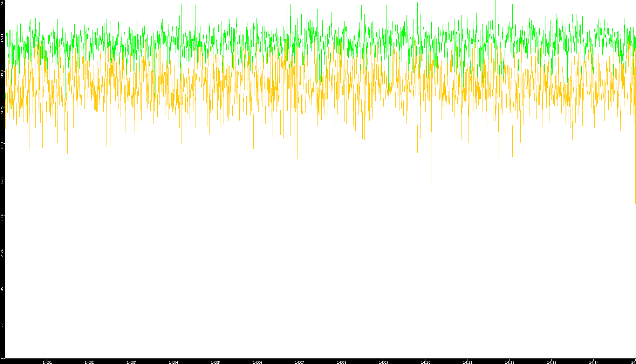Screen dimensions: 636x364
Task: Select the 6530 value on vertical axis
Action: [2, 38]
